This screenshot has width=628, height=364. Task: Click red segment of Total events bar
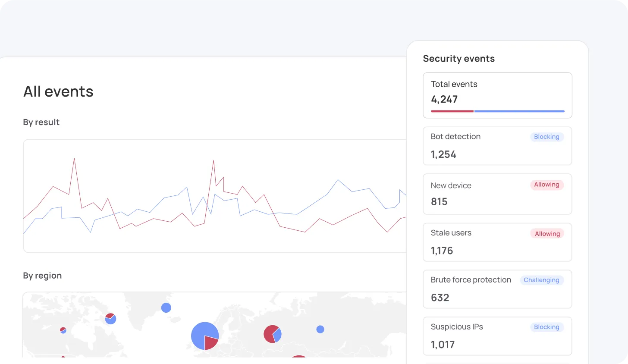pos(452,111)
